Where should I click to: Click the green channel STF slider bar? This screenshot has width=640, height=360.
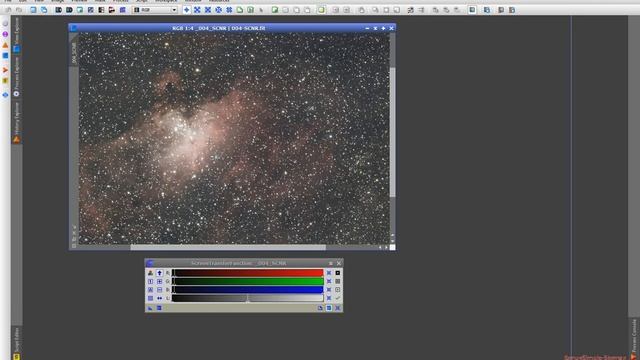click(x=248, y=281)
